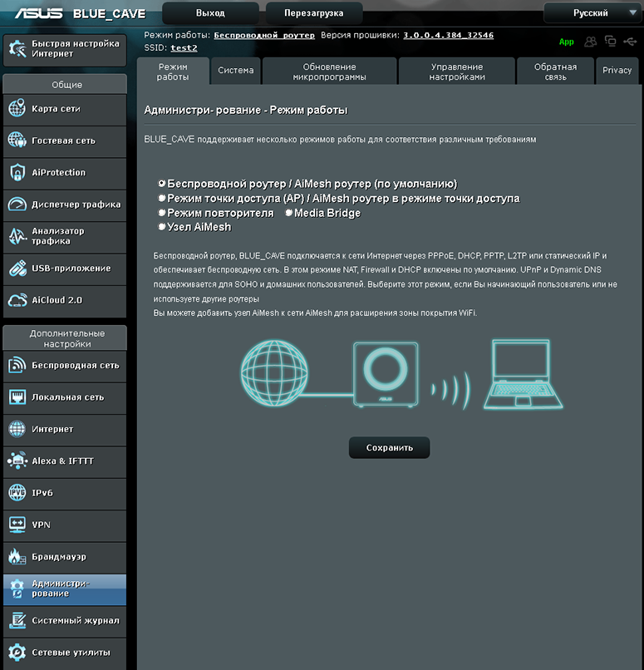
Task: Click Анализатор трафика waveform icon
Action: [17, 236]
